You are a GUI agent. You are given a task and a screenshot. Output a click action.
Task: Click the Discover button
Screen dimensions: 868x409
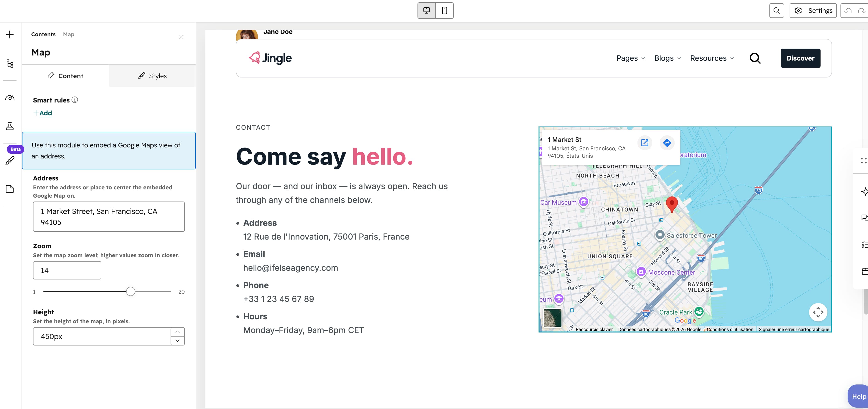tap(800, 58)
